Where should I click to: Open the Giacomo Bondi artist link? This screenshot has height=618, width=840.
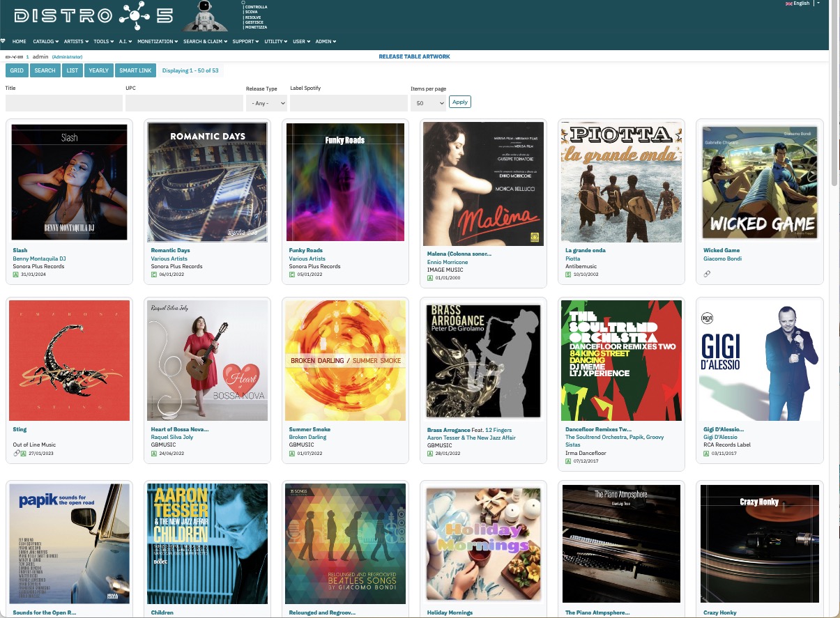click(723, 258)
